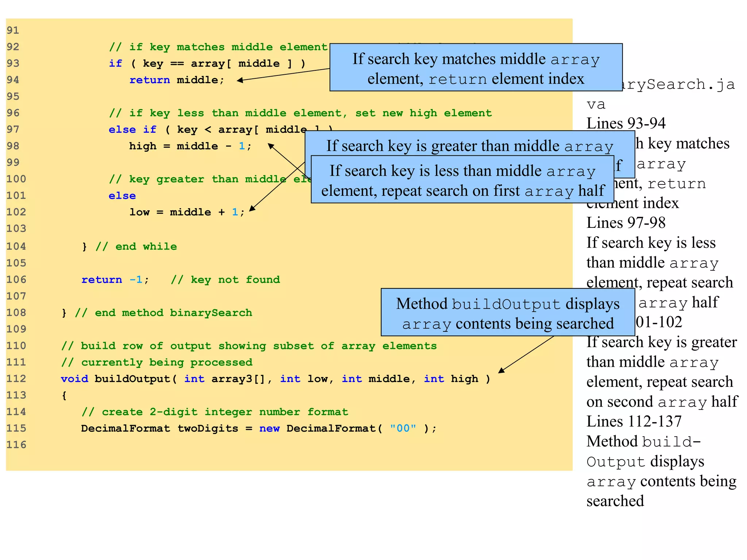Click comment '// currently being processed'

pyautogui.click(x=157, y=362)
